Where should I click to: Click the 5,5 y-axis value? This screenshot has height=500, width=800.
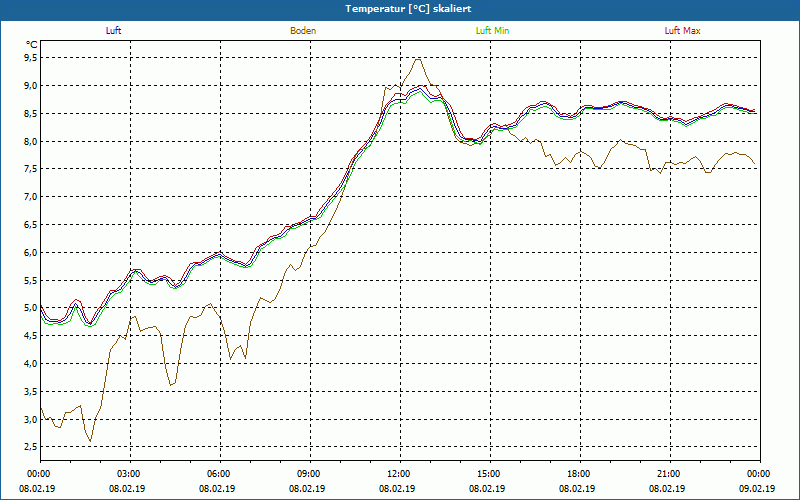pos(31,280)
